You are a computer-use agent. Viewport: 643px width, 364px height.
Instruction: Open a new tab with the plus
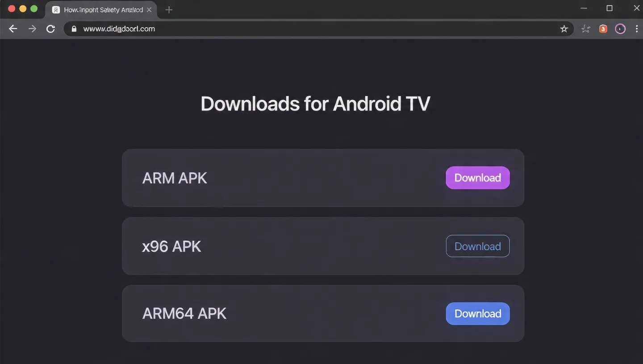(169, 9)
